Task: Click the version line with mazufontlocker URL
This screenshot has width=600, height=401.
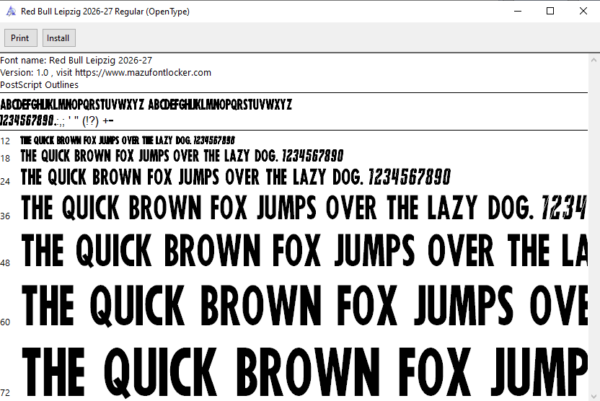Action: tap(106, 73)
